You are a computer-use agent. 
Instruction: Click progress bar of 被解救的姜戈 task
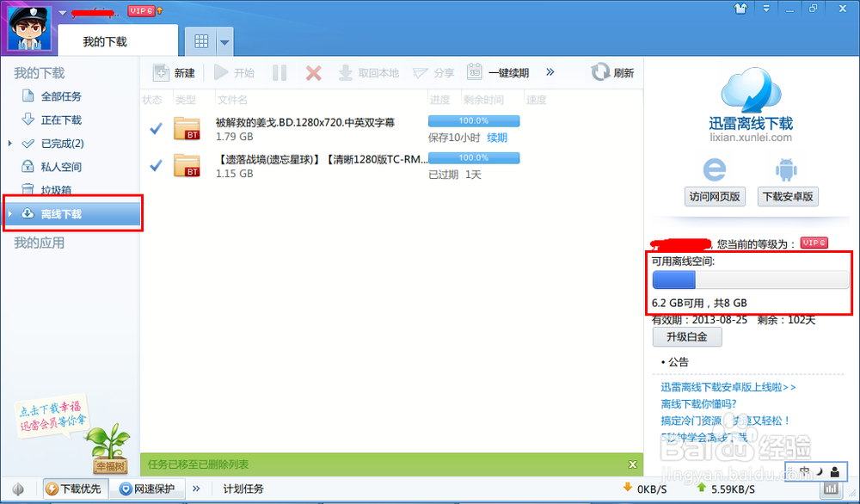[474, 120]
